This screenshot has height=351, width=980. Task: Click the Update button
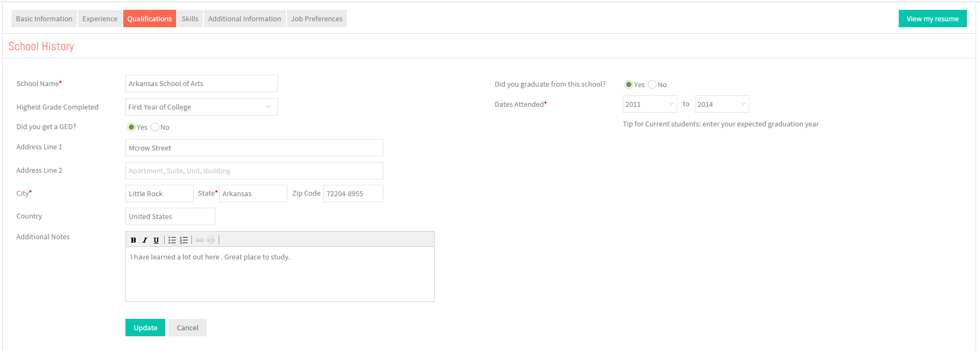pyautogui.click(x=145, y=328)
